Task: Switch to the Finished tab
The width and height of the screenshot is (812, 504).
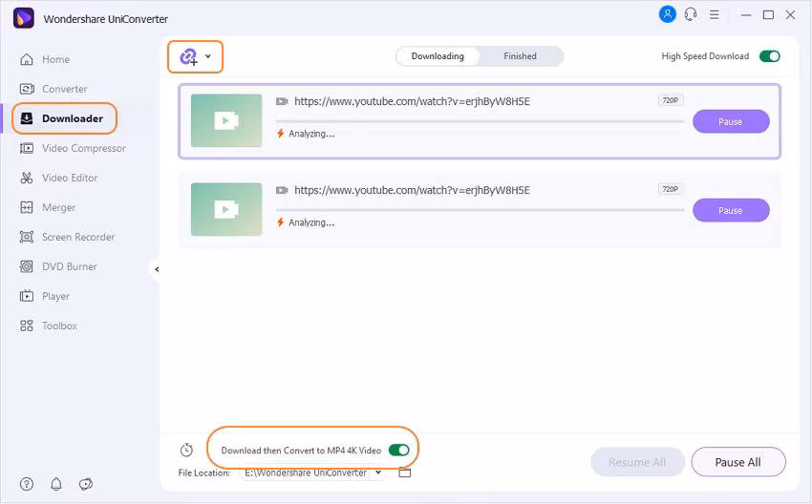Action: [520, 56]
